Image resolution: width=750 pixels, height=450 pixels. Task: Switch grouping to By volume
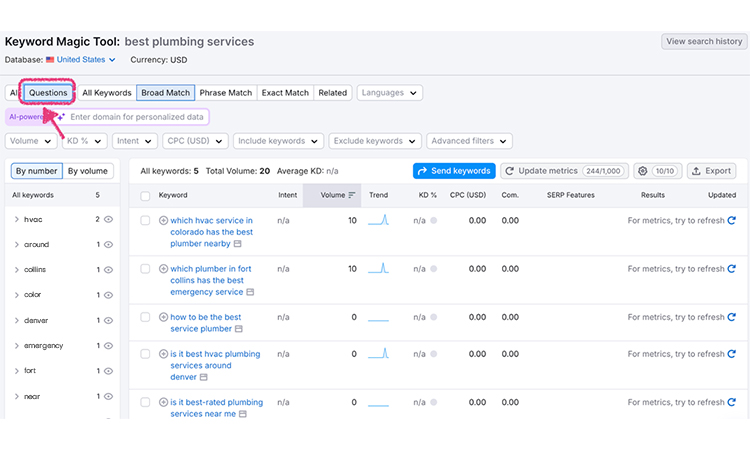tap(88, 171)
